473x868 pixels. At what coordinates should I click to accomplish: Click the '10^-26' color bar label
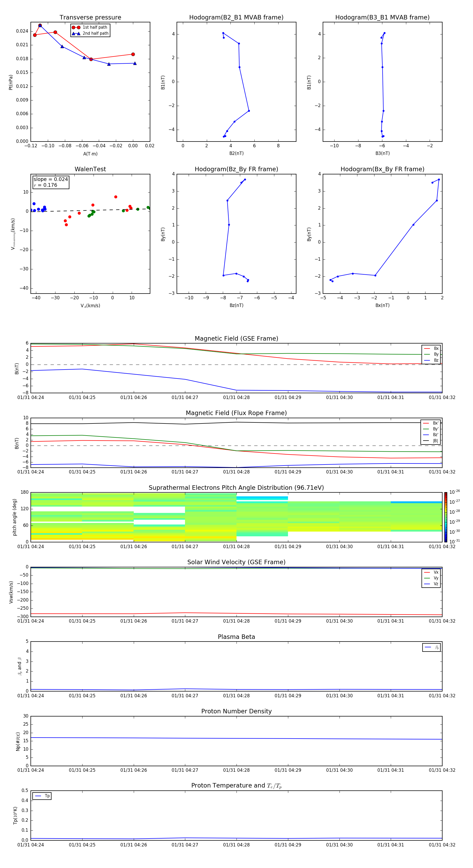pos(455,492)
